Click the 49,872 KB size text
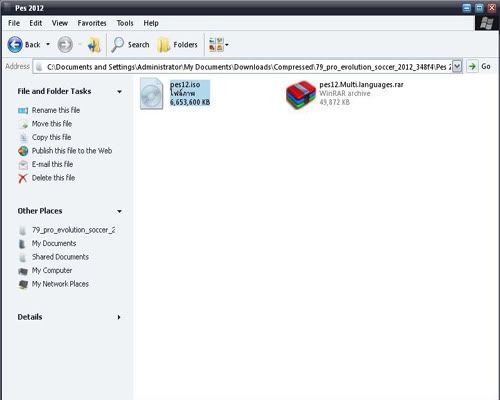This screenshot has width=500, height=400. tap(335, 102)
